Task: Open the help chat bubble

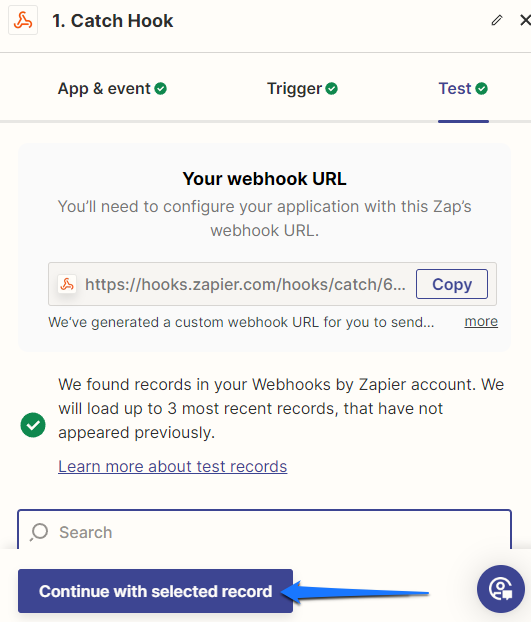Action: (x=501, y=589)
